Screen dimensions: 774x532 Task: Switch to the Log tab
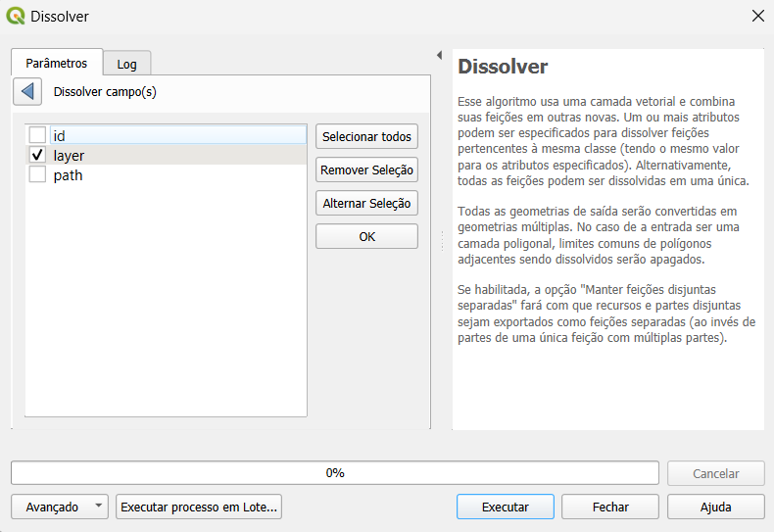click(x=126, y=64)
